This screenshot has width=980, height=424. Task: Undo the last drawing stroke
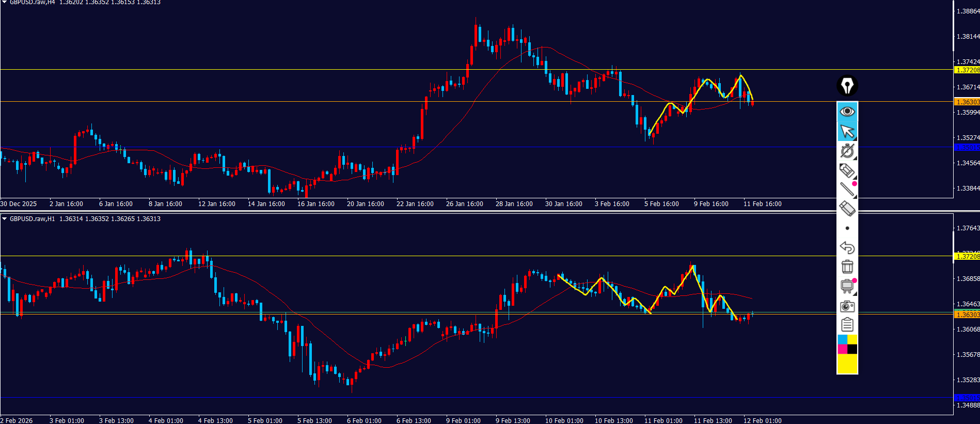tap(847, 247)
